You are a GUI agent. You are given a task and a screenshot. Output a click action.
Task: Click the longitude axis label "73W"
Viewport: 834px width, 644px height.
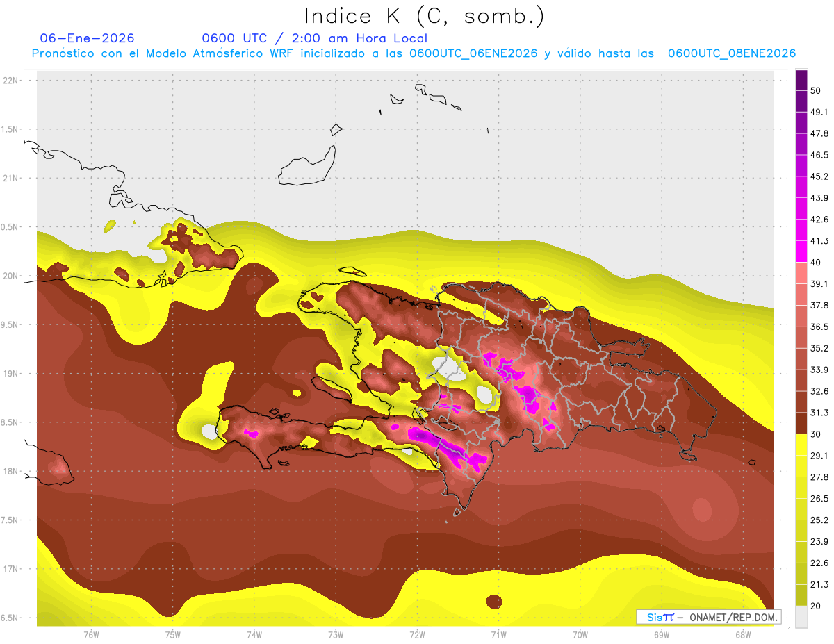point(336,635)
